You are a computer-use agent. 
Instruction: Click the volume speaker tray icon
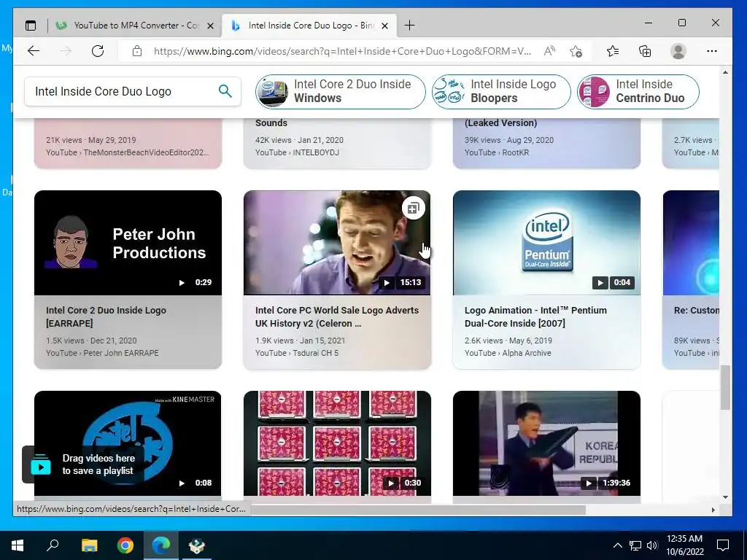tap(652, 545)
